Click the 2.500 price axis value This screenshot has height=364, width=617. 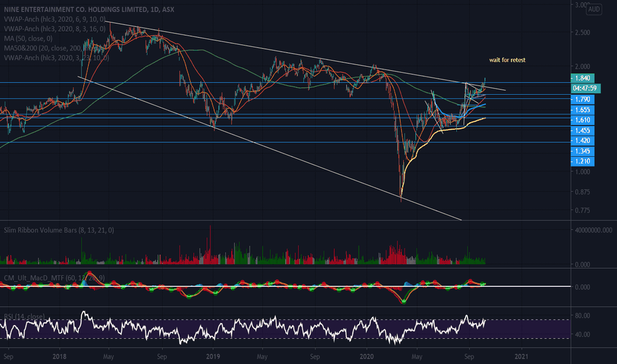583,32
